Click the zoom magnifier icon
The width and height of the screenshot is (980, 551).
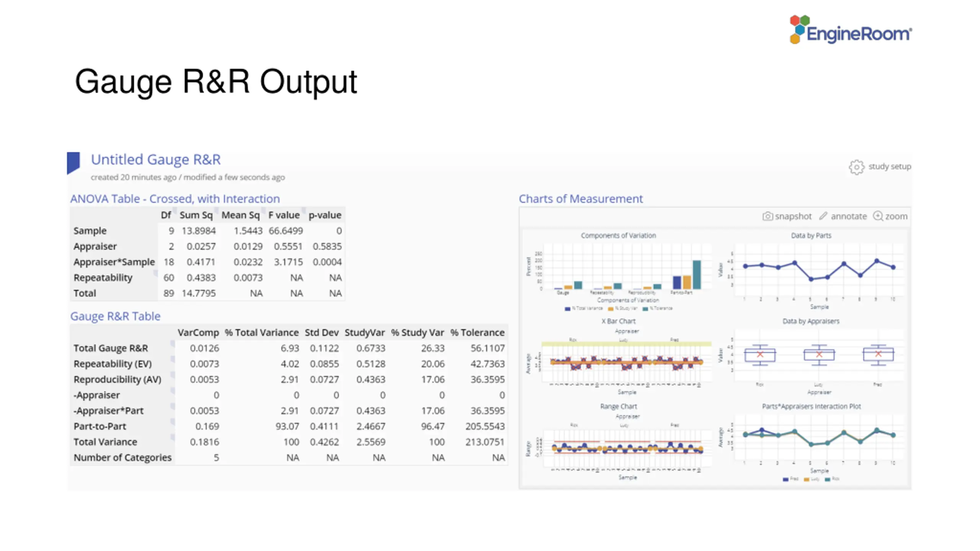(878, 216)
